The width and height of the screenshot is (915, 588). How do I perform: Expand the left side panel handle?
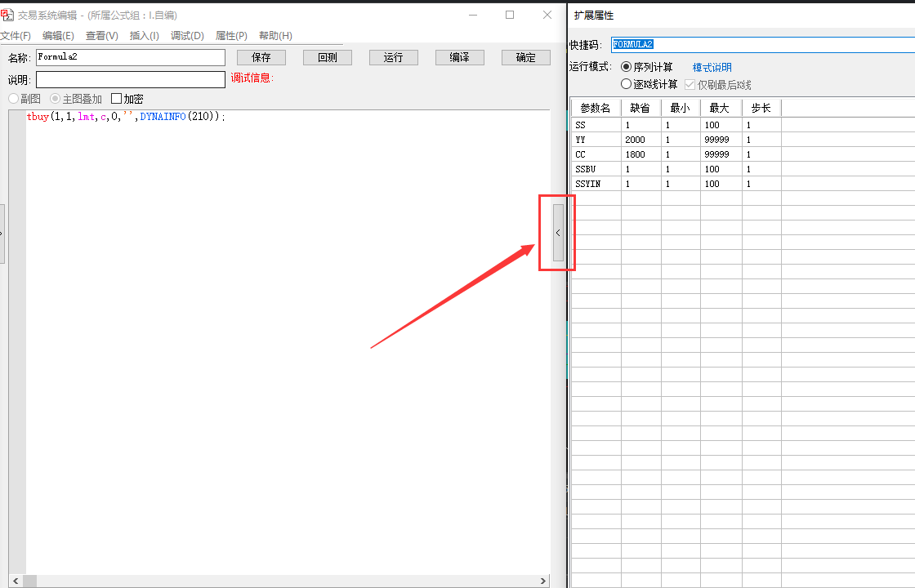click(2, 234)
